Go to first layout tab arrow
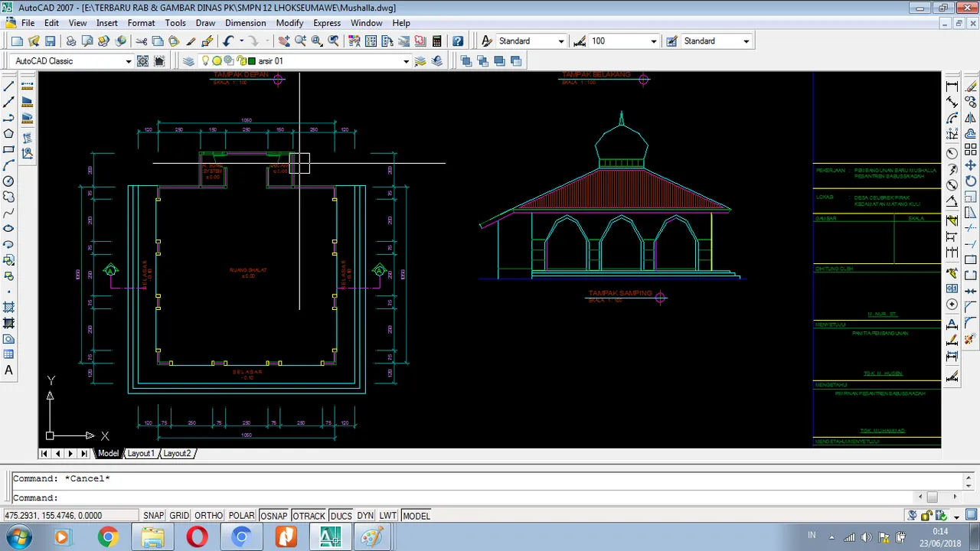Viewport: 980px width, 551px height. tap(44, 454)
